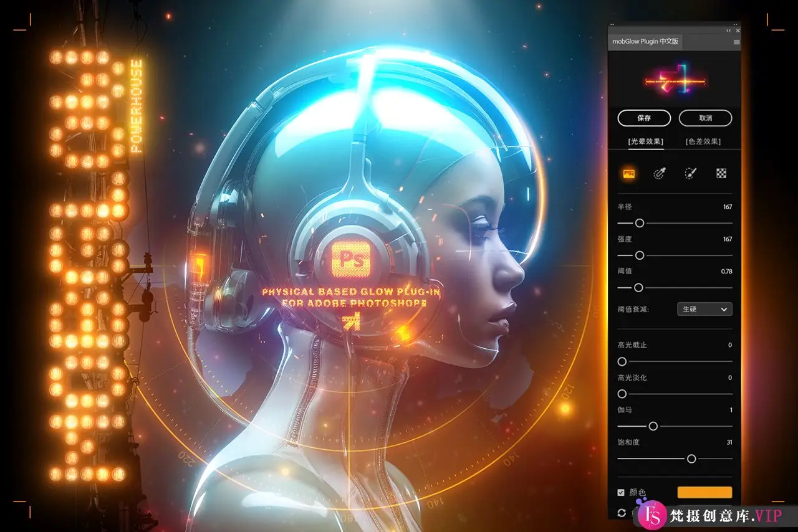This screenshot has width=798, height=532.
Task: Click the 高光淡化 slider handle
Action: coord(622,394)
